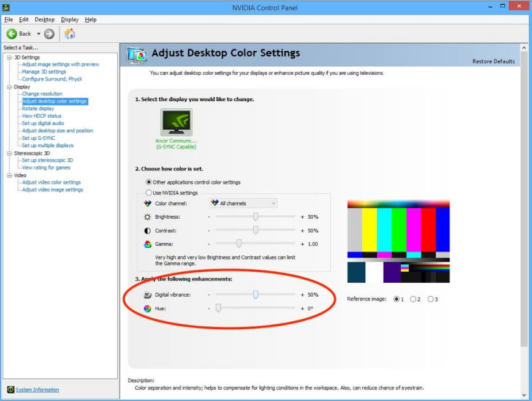Collapse the Video tree node
Screen dimensions: 532x401
pos(10,175)
